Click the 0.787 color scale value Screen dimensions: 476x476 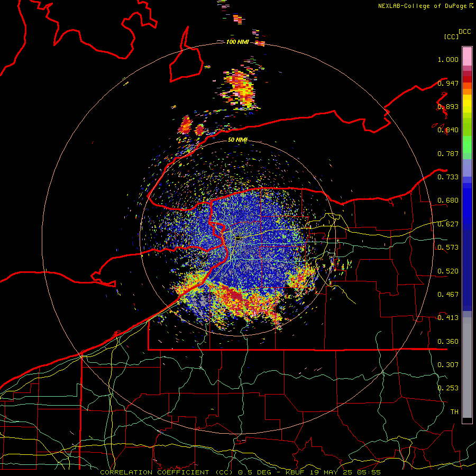point(448,153)
